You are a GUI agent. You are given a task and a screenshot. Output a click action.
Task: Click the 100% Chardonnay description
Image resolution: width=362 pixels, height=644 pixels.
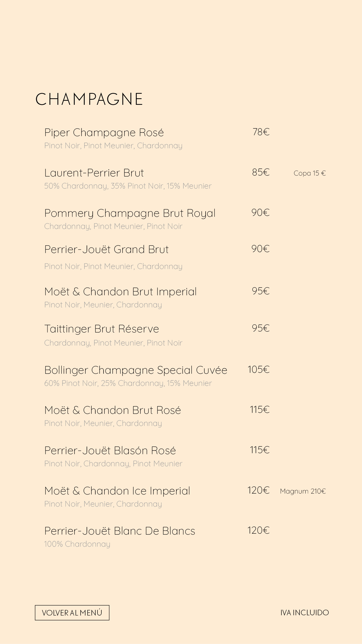77,544
